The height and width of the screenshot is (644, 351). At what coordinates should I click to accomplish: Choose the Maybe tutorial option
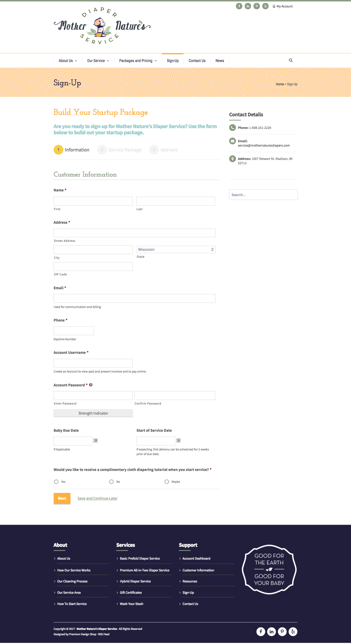(x=167, y=482)
